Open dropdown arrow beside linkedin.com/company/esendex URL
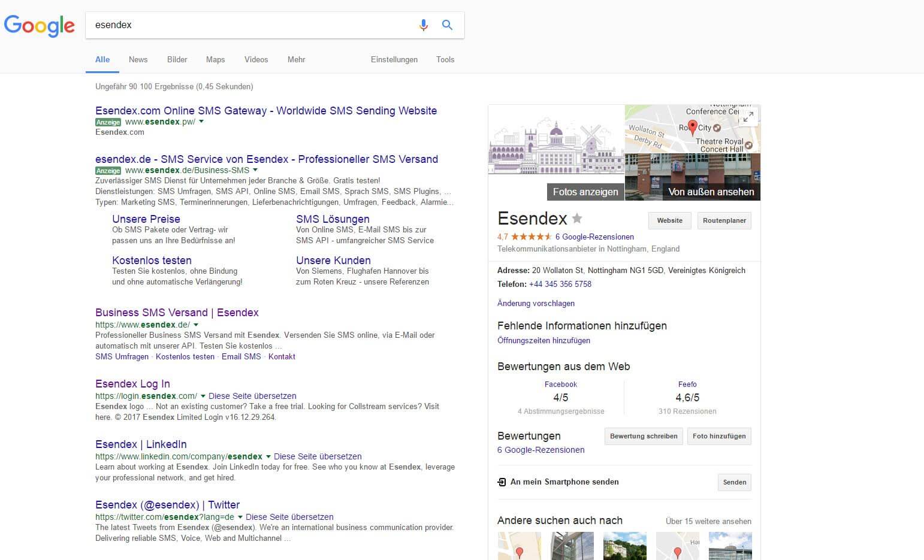 (x=268, y=456)
